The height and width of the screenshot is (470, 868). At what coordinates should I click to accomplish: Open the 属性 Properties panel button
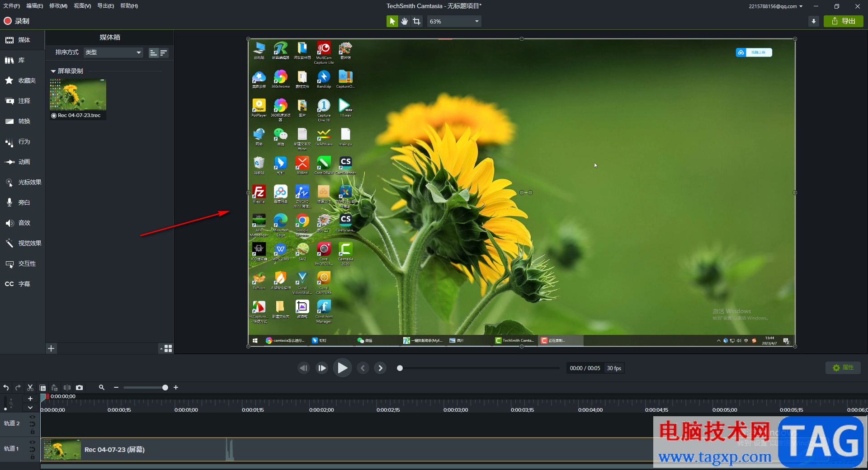843,367
